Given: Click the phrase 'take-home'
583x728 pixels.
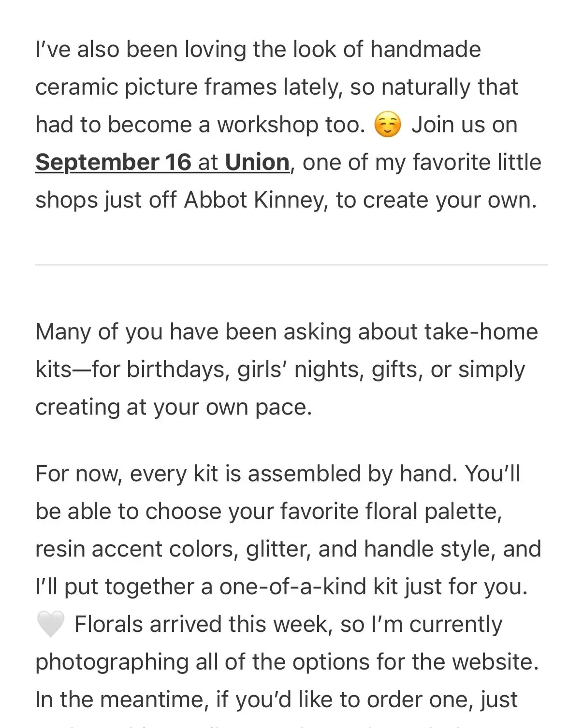Looking at the screenshot, I should [481, 332].
